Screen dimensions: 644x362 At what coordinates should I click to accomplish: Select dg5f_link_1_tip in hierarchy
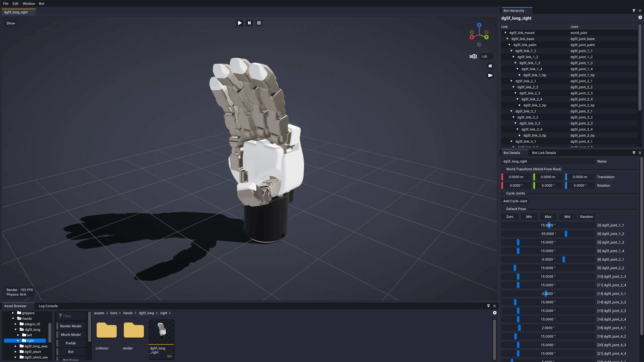pyautogui.click(x=535, y=75)
